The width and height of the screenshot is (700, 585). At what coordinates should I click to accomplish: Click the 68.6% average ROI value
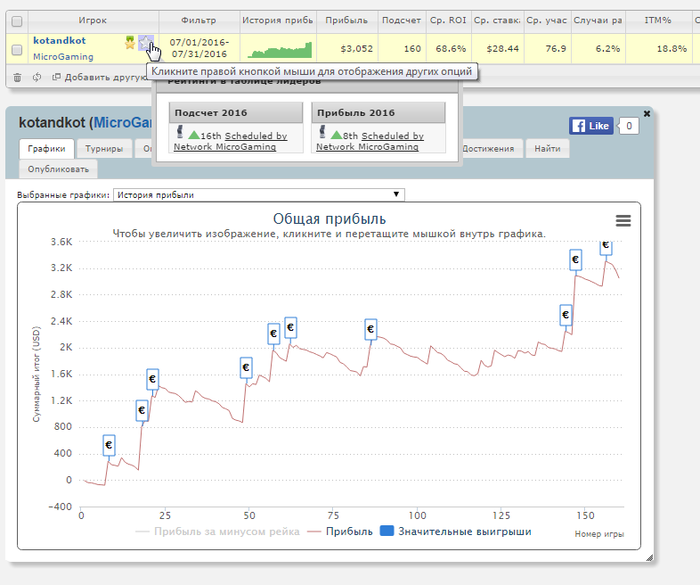pos(450,49)
